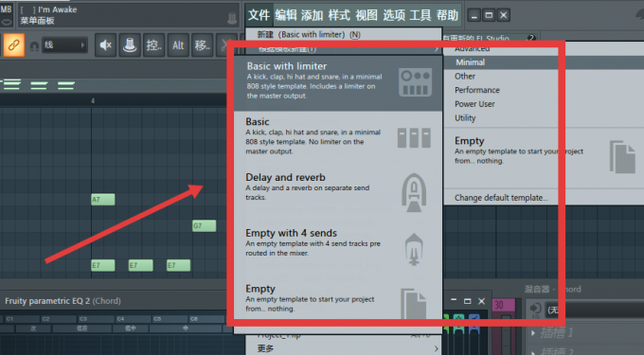Click the headphones icon beside the line dropdown
Viewport: 644px width, 355px height.
coord(34,46)
